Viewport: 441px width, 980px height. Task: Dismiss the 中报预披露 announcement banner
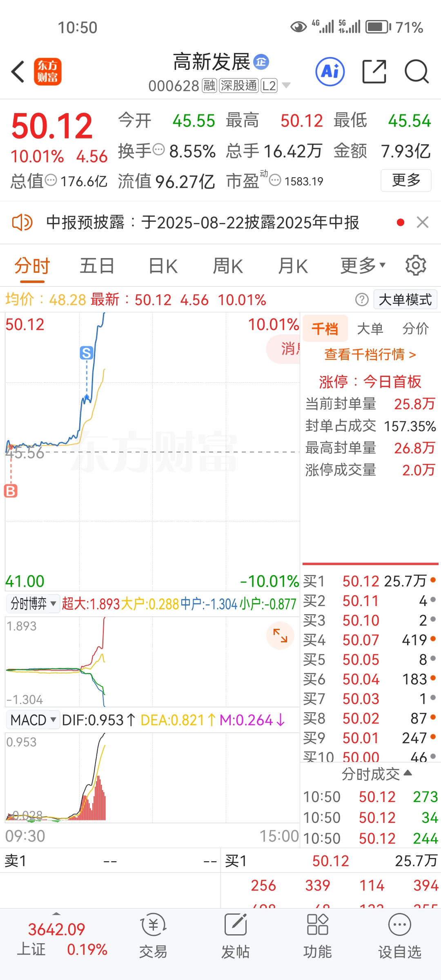pyautogui.click(x=423, y=222)
